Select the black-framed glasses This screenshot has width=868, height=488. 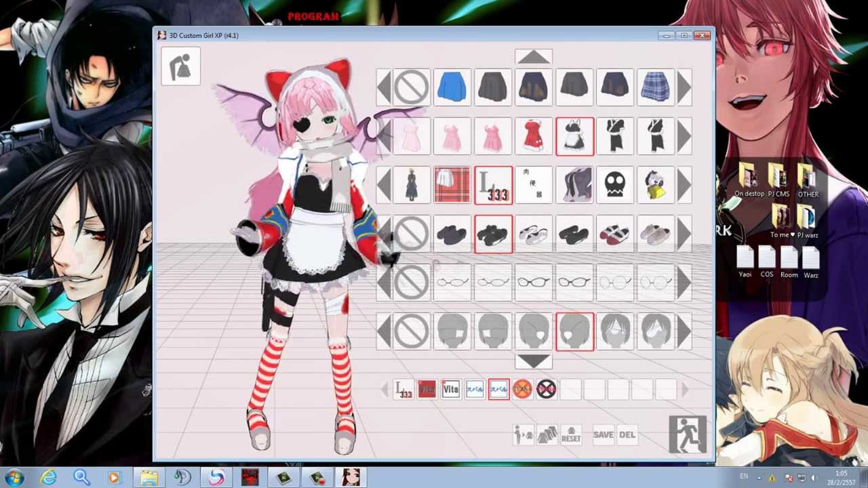tap(534, 283)
